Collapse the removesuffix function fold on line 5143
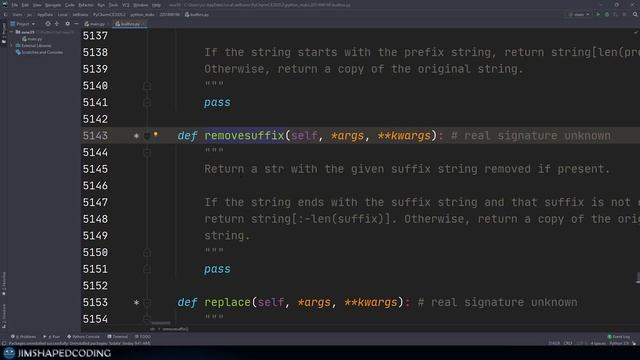 click(147, 136)
